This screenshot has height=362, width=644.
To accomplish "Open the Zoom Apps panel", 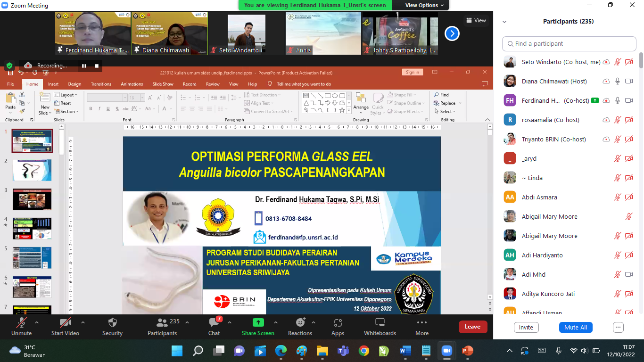I will coord(338,323).
